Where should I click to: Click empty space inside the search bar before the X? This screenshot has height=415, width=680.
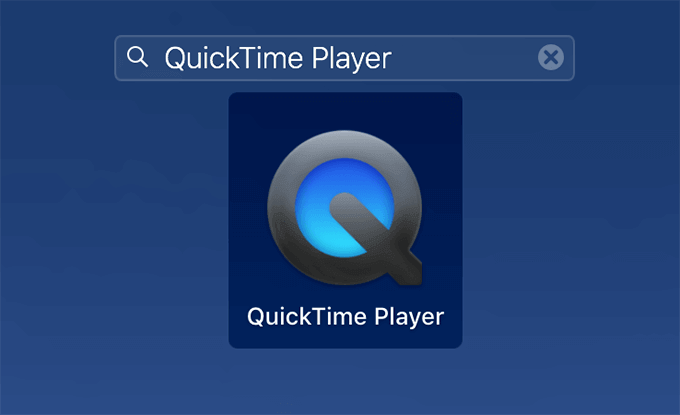[x=464, y=58]
